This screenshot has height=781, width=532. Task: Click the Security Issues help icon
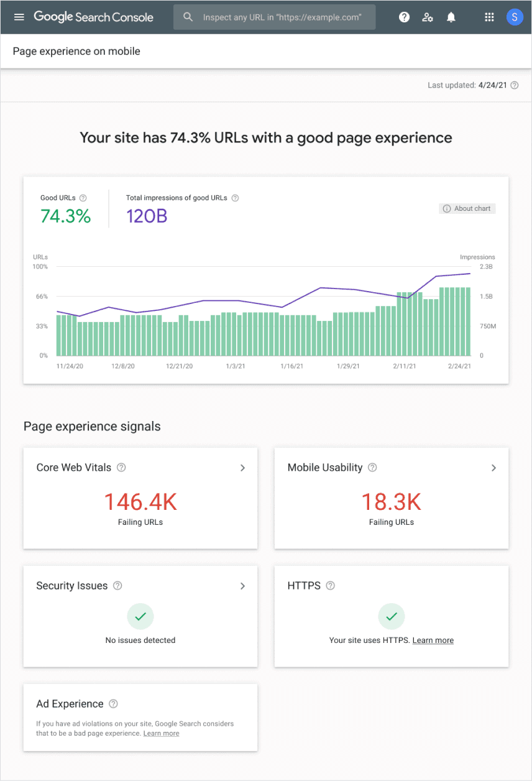pyautogui.click(x=117, y=586)
